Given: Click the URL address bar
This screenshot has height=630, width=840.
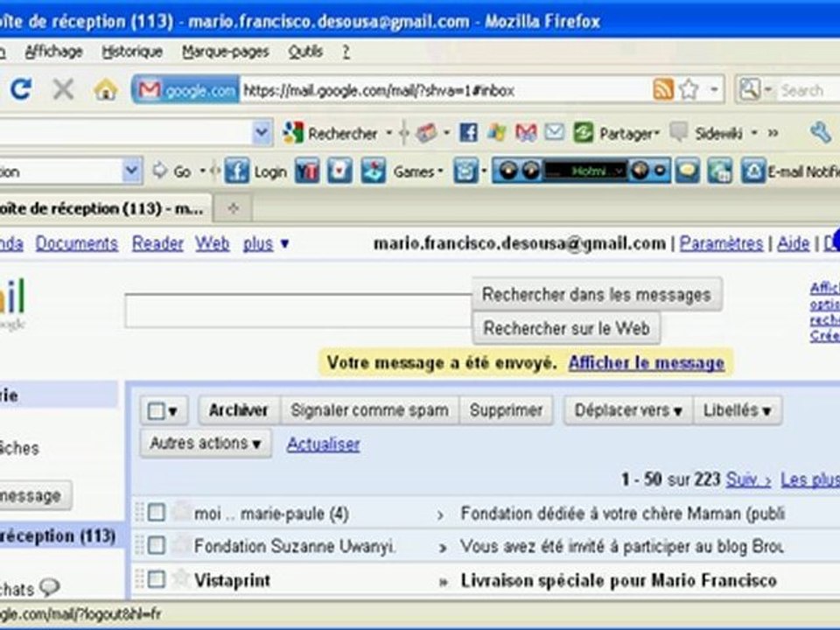Looking at the screenshot, I should pos(444,89).
